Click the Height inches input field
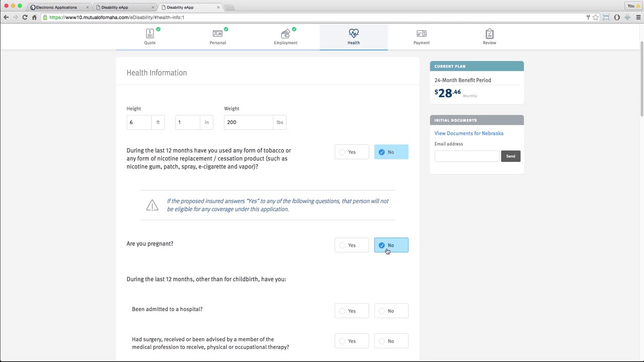The height and width of the screenshot is (362, 644). (x=188, y=122)
